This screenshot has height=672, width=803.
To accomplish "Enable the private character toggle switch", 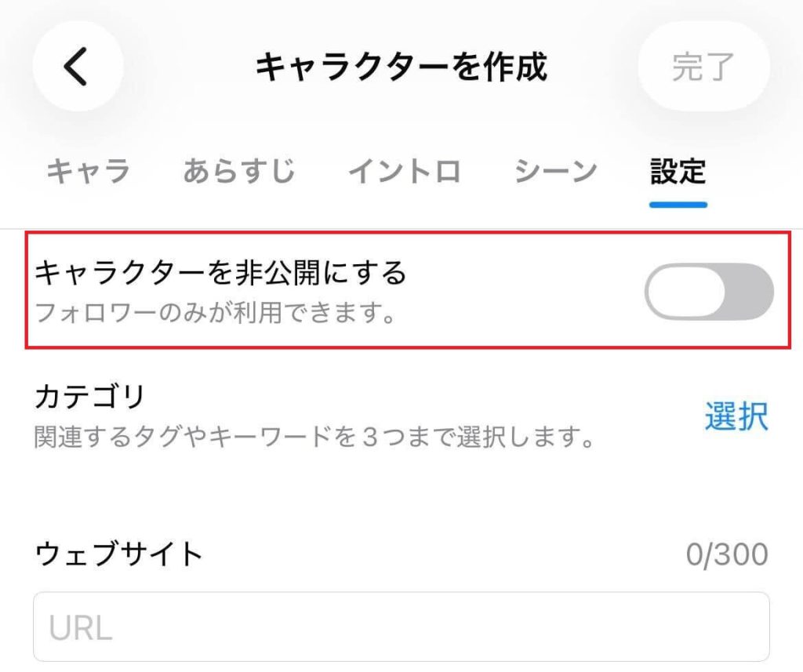I will coord(709,292).
